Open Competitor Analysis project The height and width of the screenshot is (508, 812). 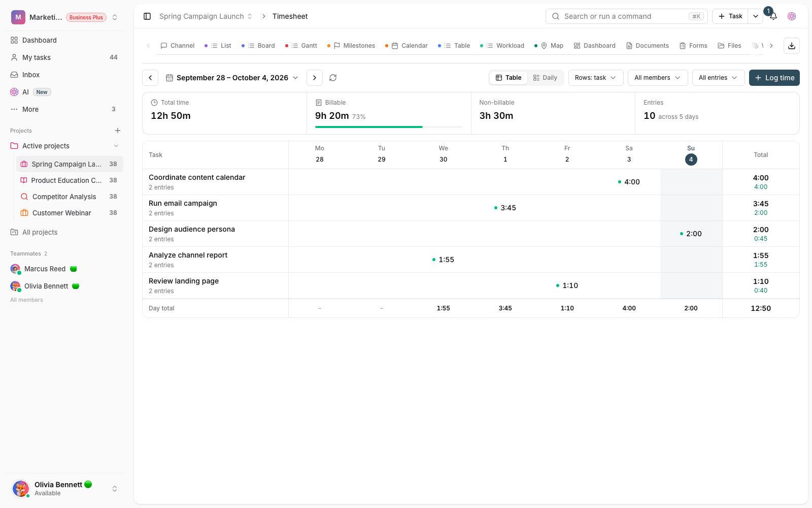tap(70, 197)
